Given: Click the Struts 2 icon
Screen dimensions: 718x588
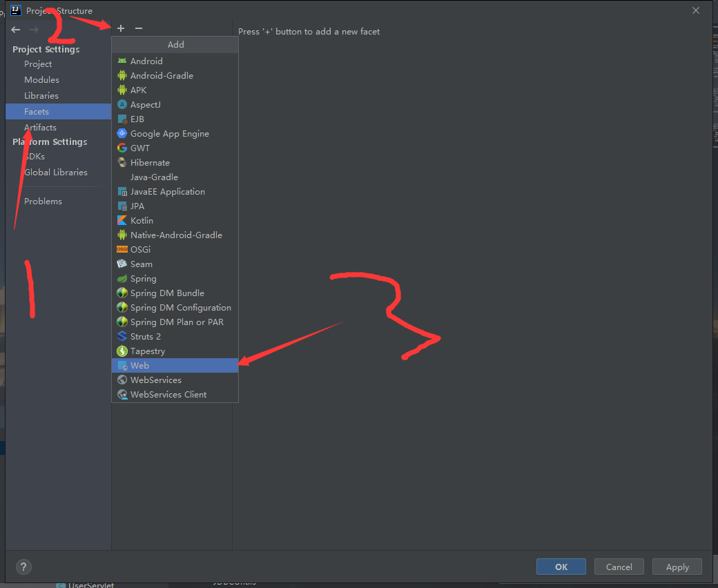Looking at the screenshot, I should [x=122, y=336].
